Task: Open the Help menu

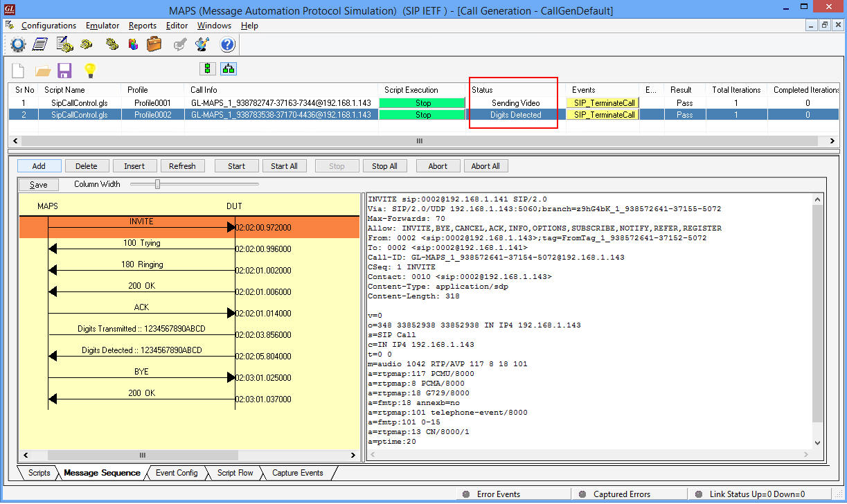Action: pyautogui.click(x=249, y=26)
